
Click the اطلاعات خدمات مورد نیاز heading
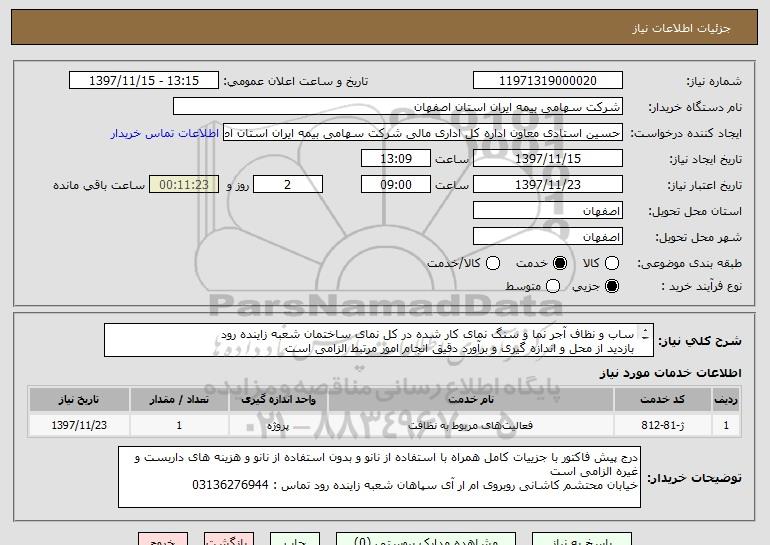(670, 373)
